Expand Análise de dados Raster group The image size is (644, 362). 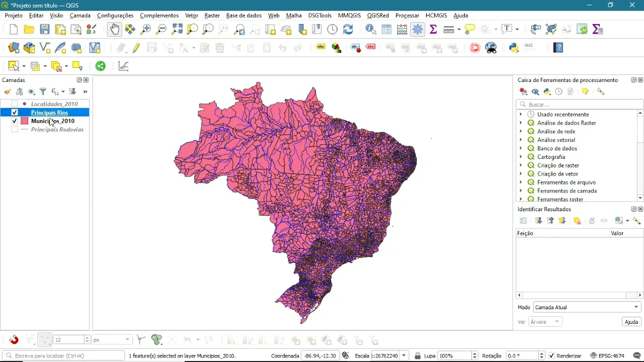pyautogui.click(x=521, y=123)
